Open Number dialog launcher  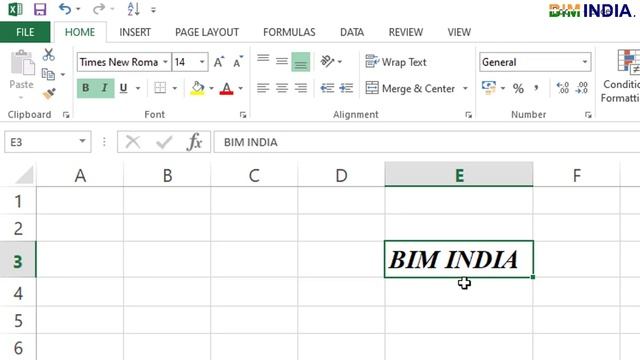tap(588, 115)
